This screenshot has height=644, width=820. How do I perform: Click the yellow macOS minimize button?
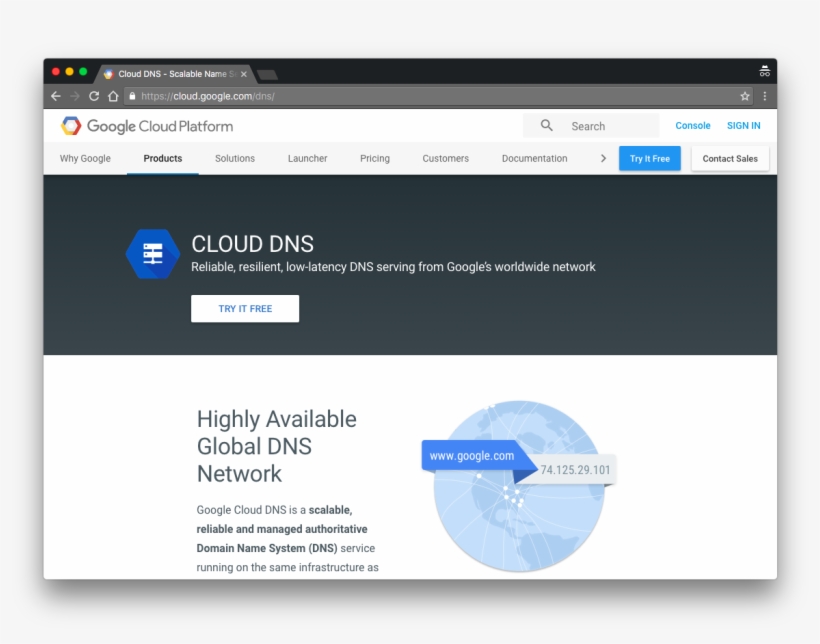[x=70, y=72]
